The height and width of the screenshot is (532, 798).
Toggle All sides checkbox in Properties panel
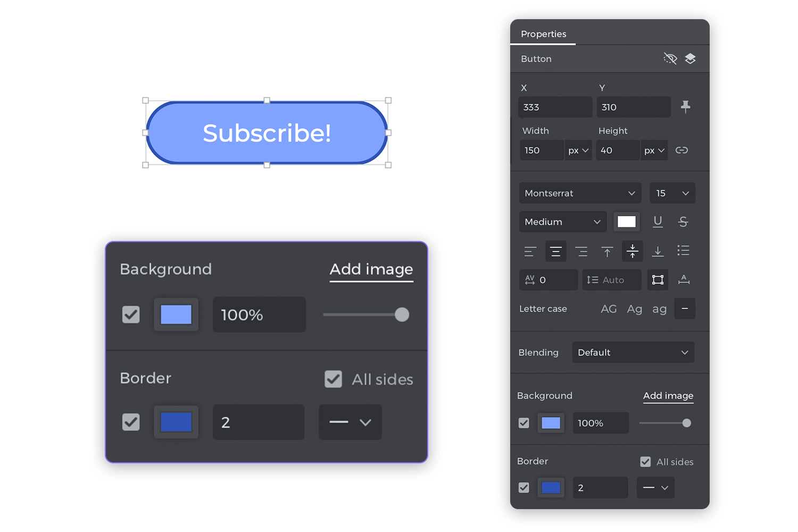645,462
